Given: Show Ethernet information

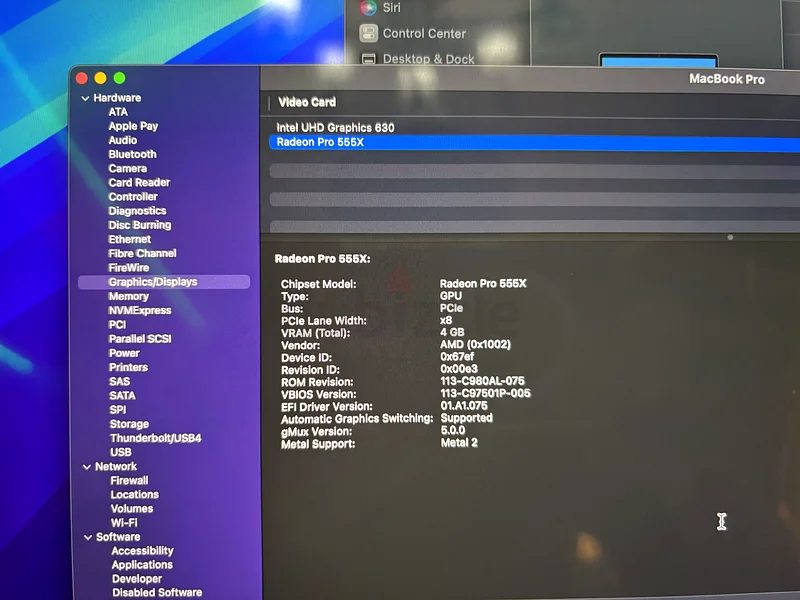Looking at the screenshot, I should click(x=130, y=239).
